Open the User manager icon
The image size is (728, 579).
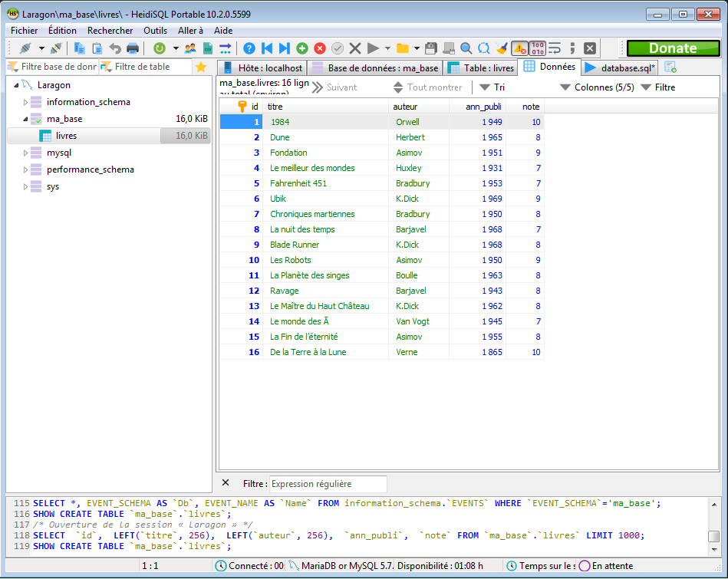(190, 48)
